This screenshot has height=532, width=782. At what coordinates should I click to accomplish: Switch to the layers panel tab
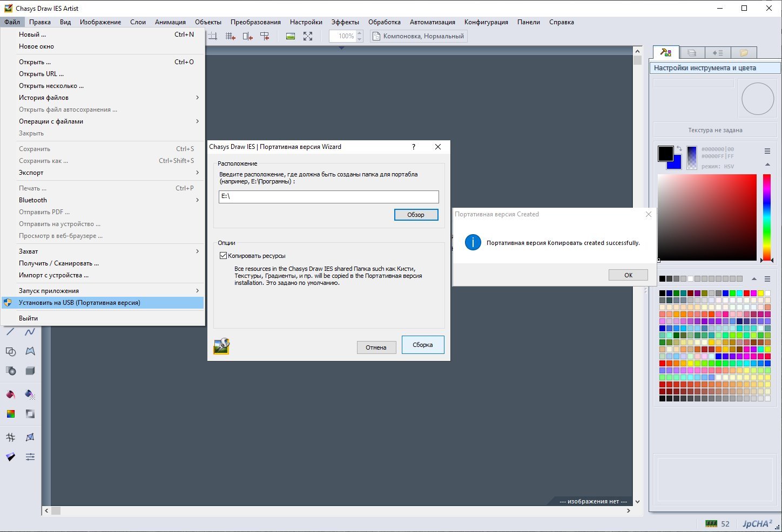692,53
